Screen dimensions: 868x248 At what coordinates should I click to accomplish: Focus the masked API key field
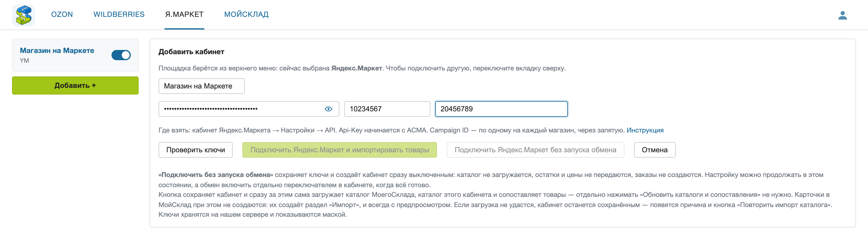tap(249, 109)
